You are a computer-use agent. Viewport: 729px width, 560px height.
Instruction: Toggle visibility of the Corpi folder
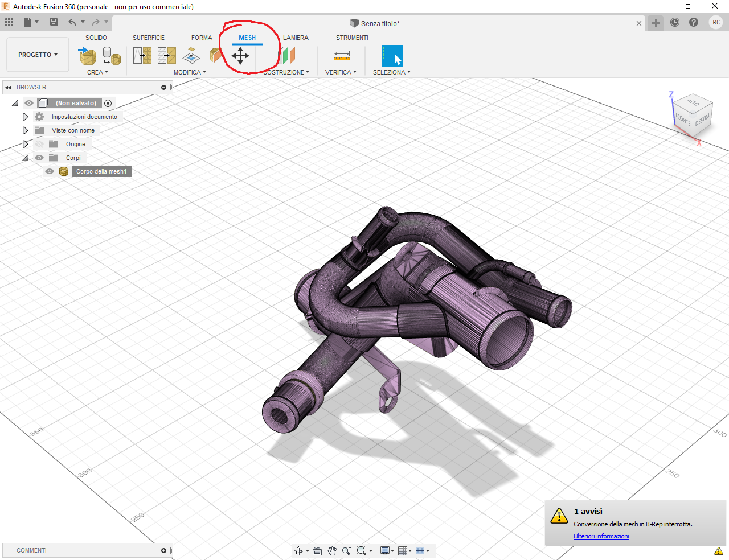39,158
